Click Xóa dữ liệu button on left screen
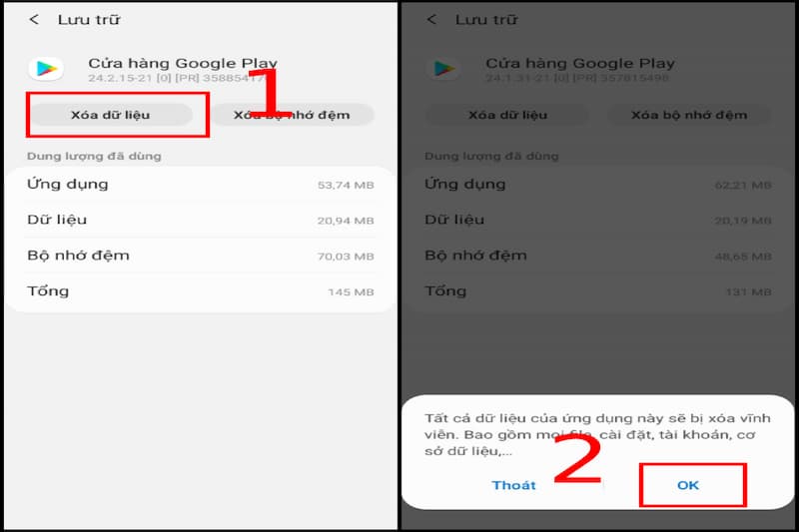The height and width of the screenshot is (532, 799). click(110, 115)
